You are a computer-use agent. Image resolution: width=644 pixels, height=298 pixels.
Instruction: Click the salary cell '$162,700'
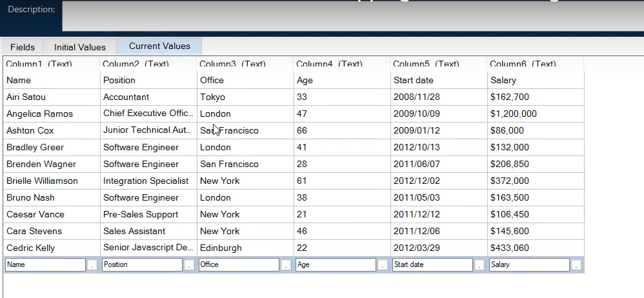(536, 97)
